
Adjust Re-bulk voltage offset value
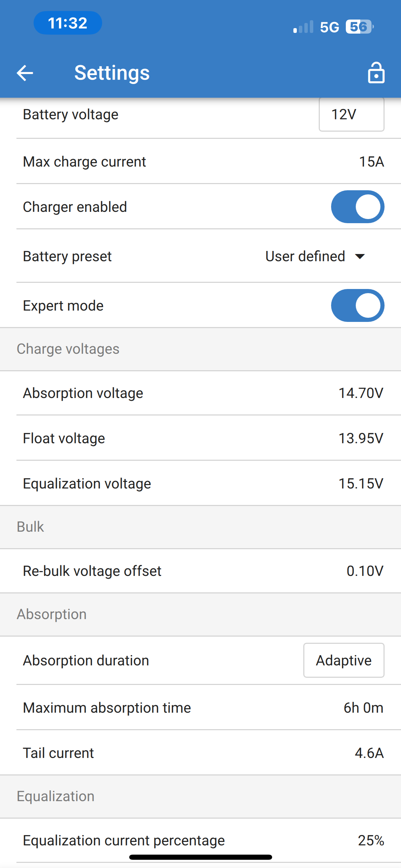point(365,571)
